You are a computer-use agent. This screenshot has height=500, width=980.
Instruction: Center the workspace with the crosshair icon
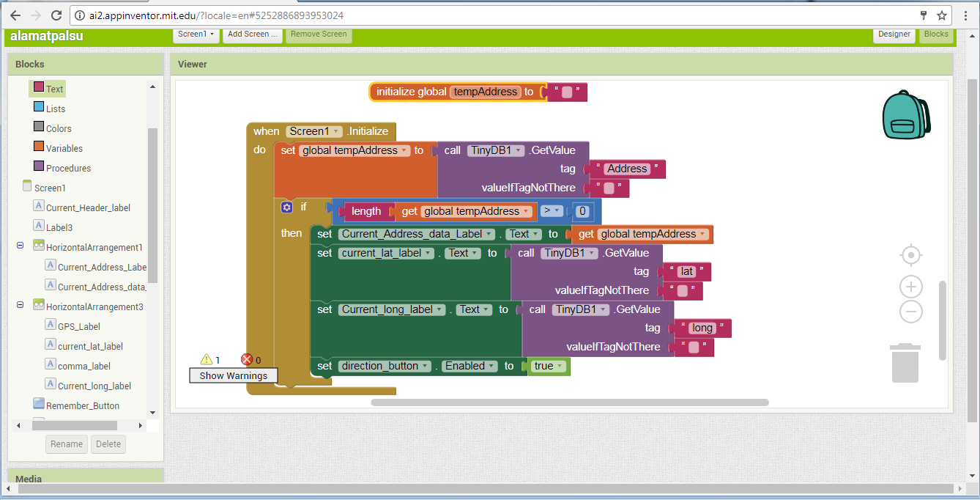[910, 255]
